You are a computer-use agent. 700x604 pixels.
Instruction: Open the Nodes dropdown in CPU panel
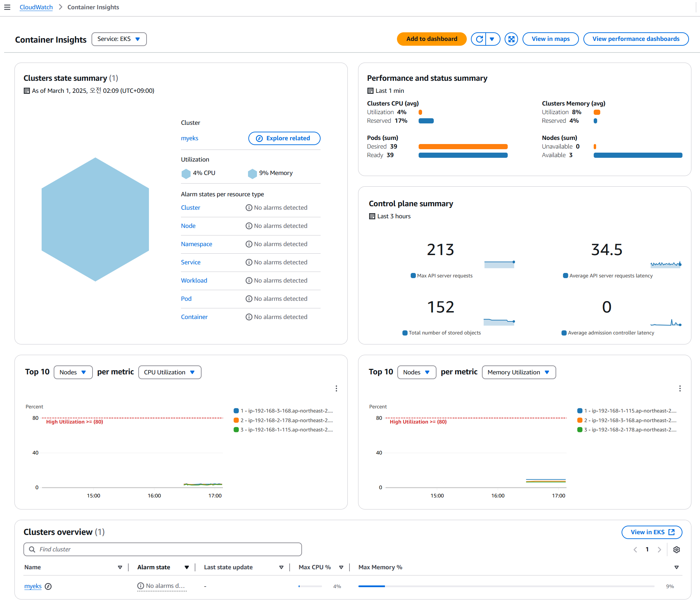tap(73, 372)
